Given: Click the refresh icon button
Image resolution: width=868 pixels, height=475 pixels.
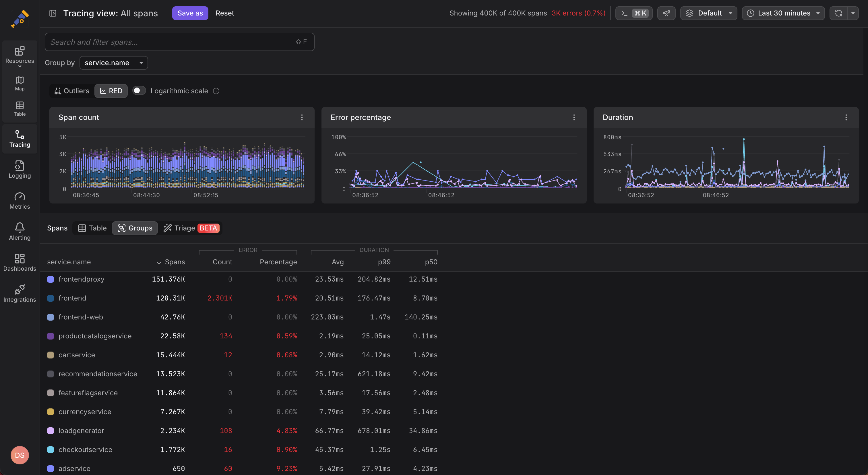Looking at the screenshot, I should pyautogui.click(x=839, y=13).
